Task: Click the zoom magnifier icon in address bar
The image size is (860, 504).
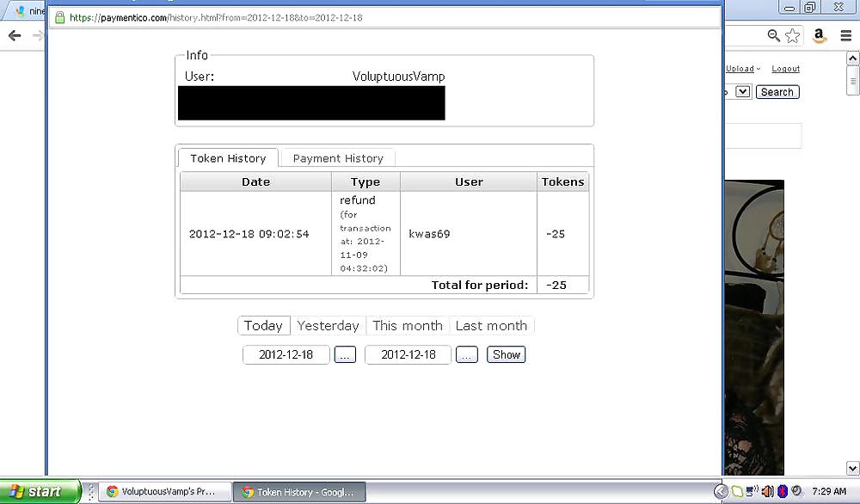Action: (x=773, y=35)
